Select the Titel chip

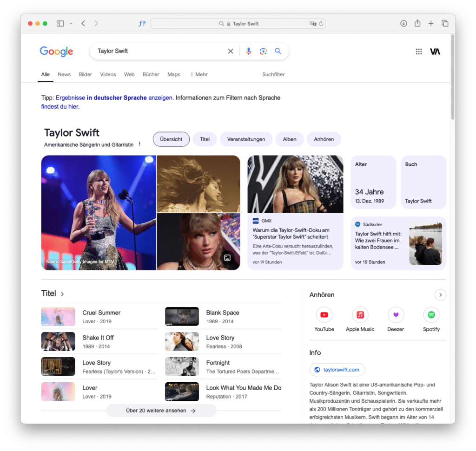[205, 139]
